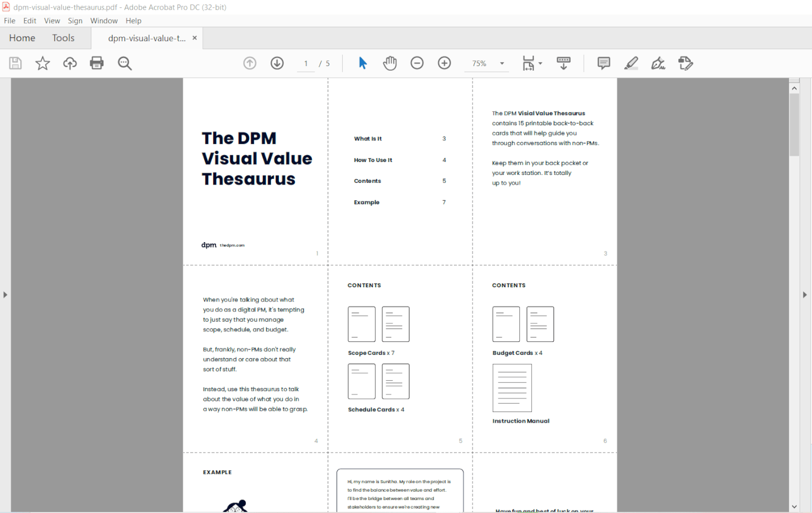Add the file to starred favorites
812x513 pixels.
[42, 63]
